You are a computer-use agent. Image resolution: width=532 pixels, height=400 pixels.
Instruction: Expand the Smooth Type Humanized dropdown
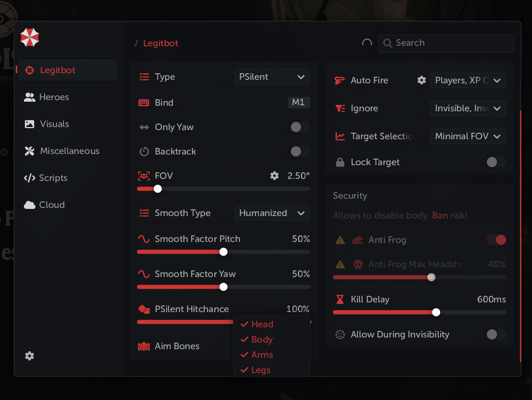(272, 213)
